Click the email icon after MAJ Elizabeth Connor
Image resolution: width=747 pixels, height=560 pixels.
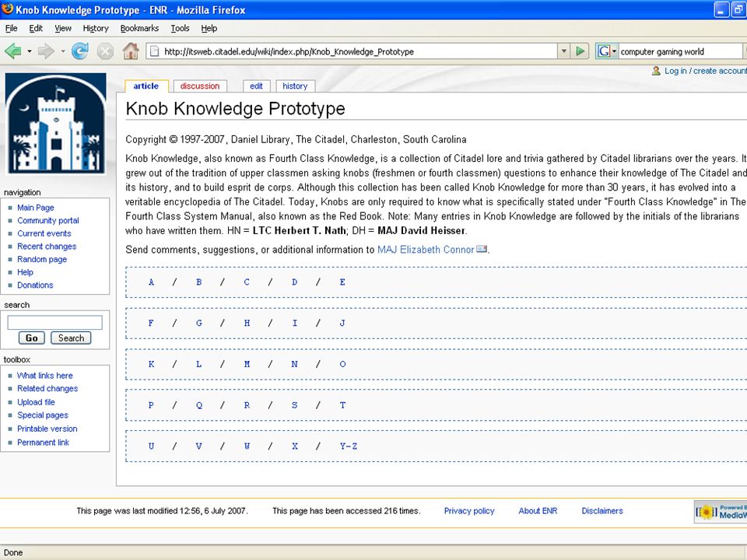click(x=482, y=249)
